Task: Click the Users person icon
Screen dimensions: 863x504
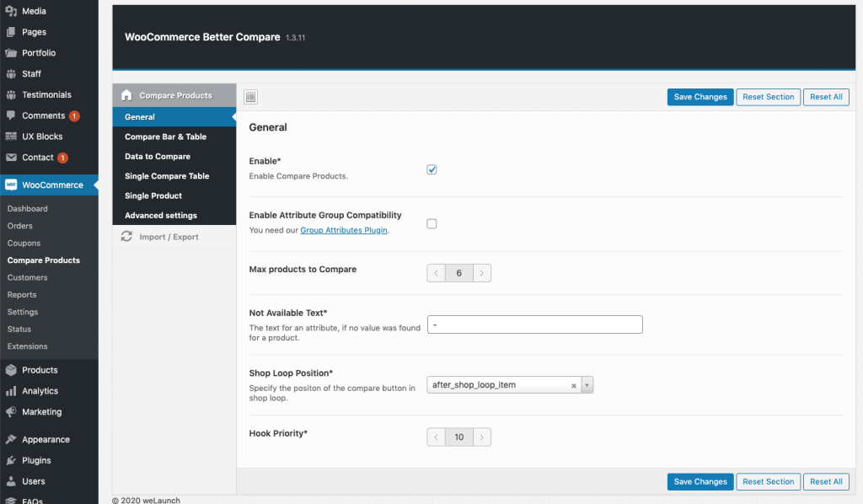Action: click(11, 481)
